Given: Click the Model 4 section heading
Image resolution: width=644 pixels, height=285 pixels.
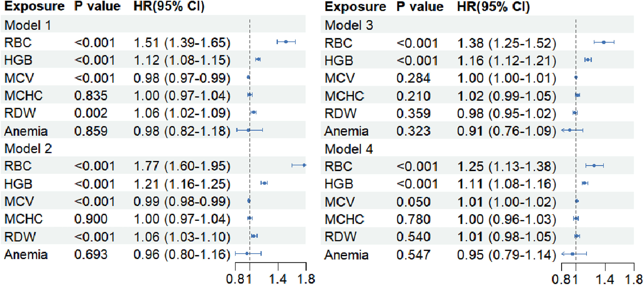Looking at the screenshot, I should coord(349,149).
